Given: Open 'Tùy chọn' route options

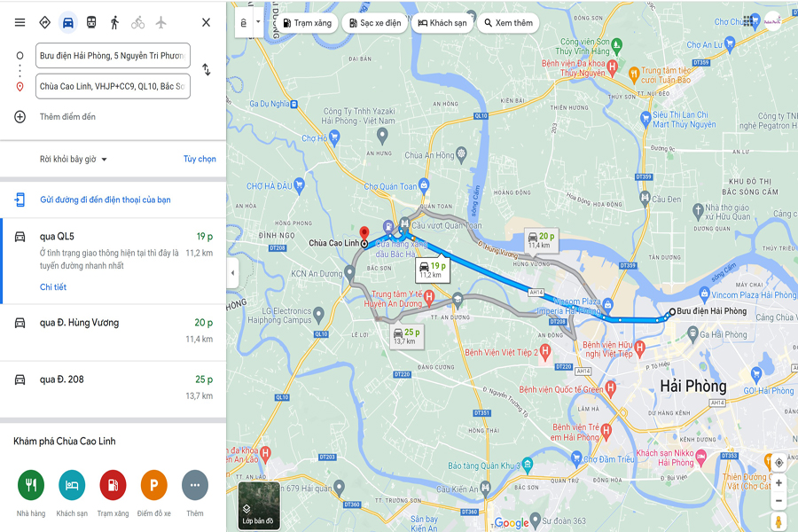Looking at the screenshot, I should click(199, 159).
